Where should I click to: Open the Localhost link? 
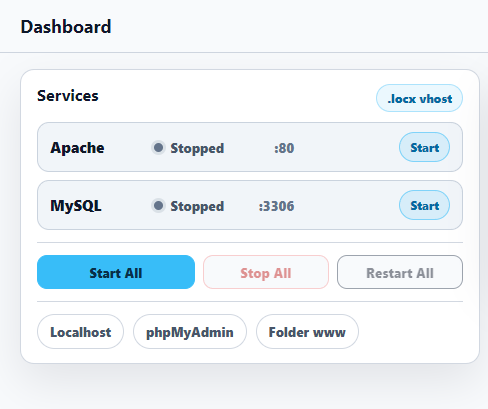click(x=80, y=332)
